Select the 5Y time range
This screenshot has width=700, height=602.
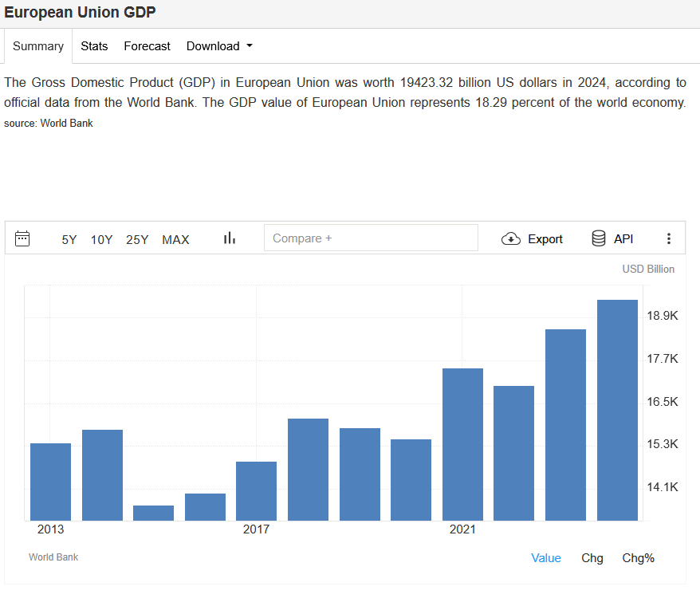(x=69, y=240)
